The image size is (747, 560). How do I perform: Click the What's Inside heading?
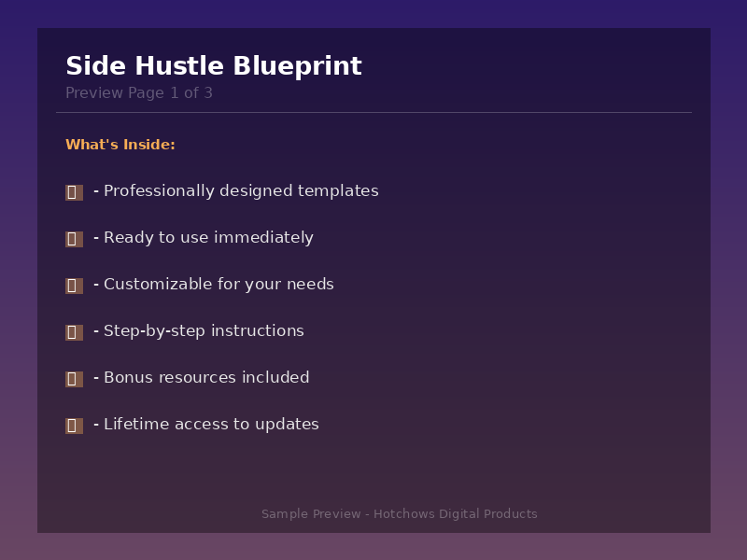point(120,145)
